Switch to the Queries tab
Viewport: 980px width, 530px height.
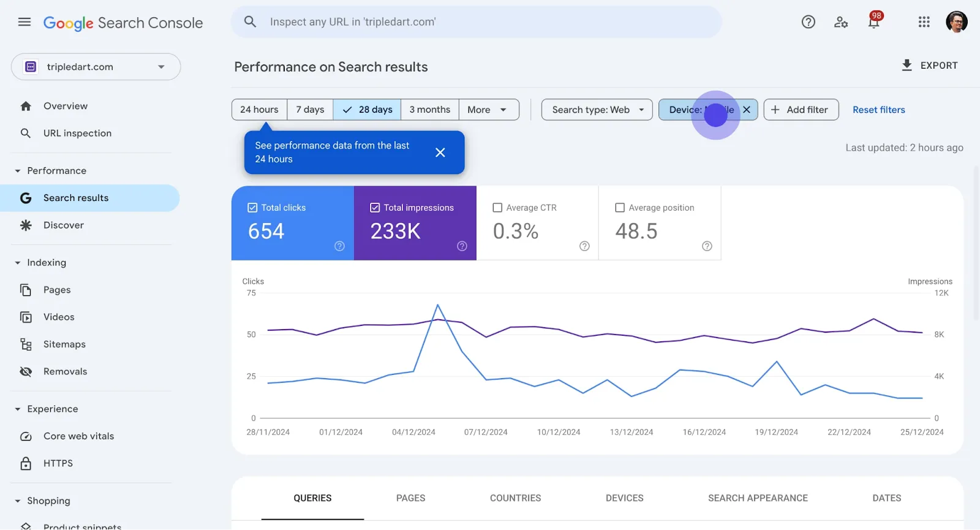[312, 498]
